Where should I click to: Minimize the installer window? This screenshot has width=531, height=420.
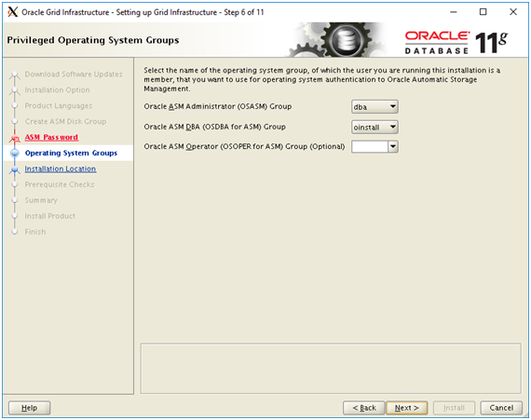click(x=454, y=12)
